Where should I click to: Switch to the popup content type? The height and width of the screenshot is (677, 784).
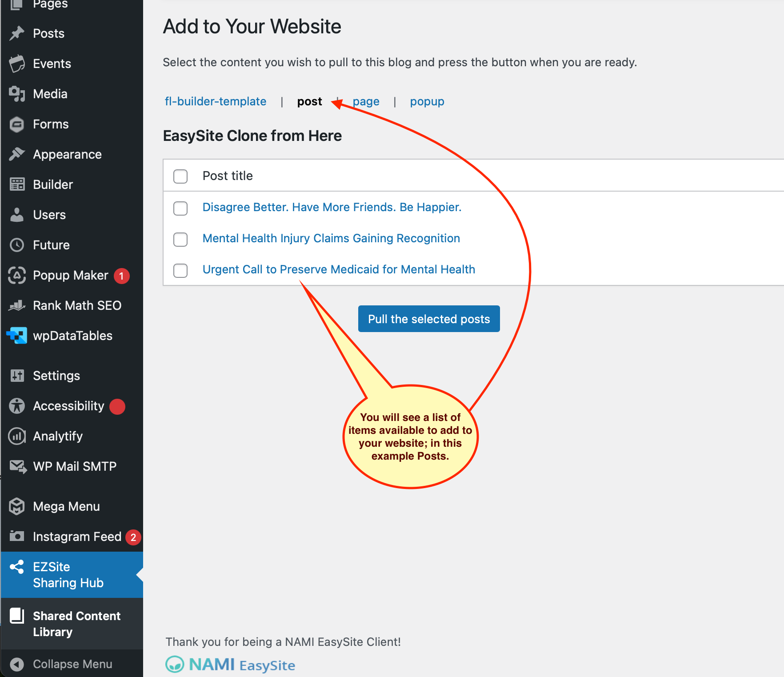pyautogui.click(x=427, y=102)
